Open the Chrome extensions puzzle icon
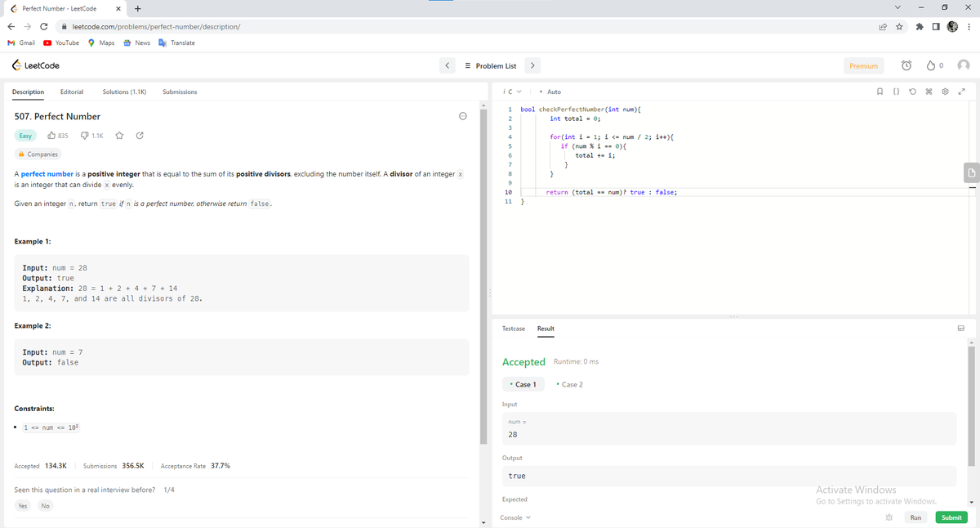This screenshot has height=528, width=980. [919, 26]
